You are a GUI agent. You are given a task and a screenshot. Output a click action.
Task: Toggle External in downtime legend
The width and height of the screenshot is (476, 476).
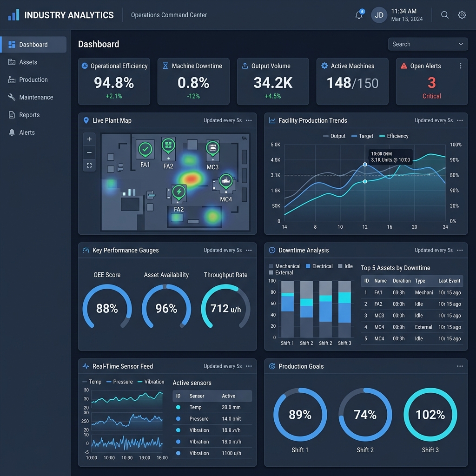[x=281, y=272]
